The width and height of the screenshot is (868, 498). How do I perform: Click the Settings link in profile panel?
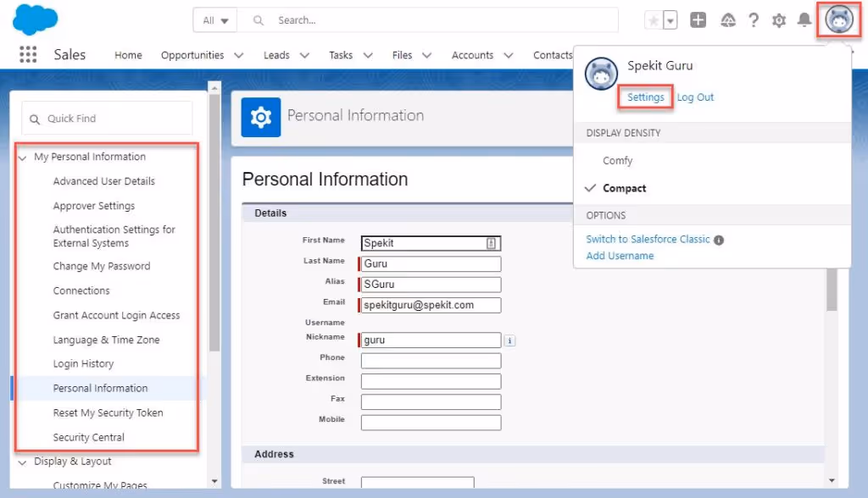[645, 97]
